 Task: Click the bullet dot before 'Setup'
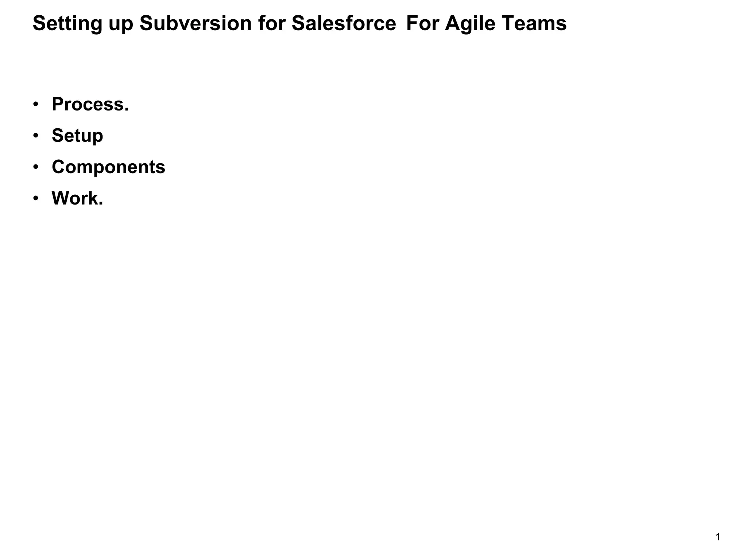pyautogui.click(x=35, y=136)
